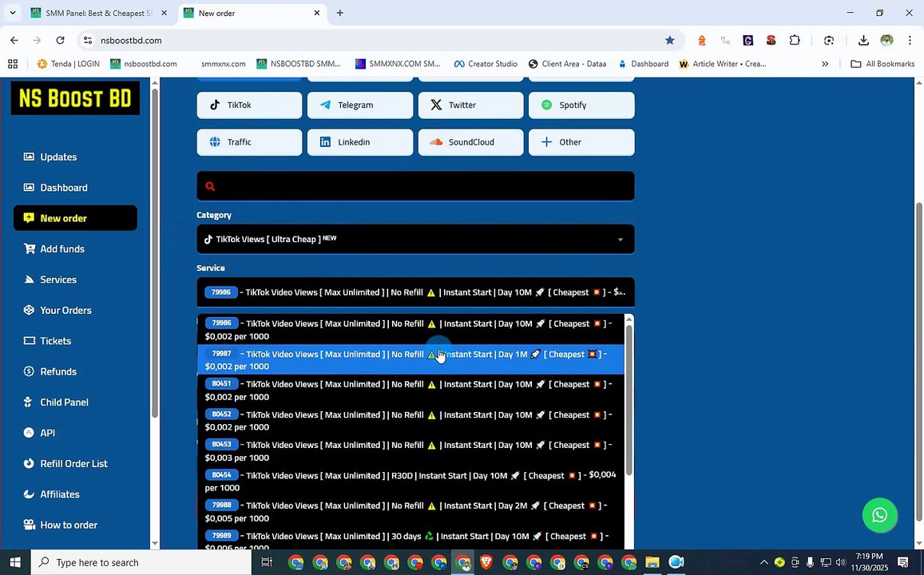Viewport: 924px width, 575px height.
Task: Open Windows notification center
Action: 902,562
